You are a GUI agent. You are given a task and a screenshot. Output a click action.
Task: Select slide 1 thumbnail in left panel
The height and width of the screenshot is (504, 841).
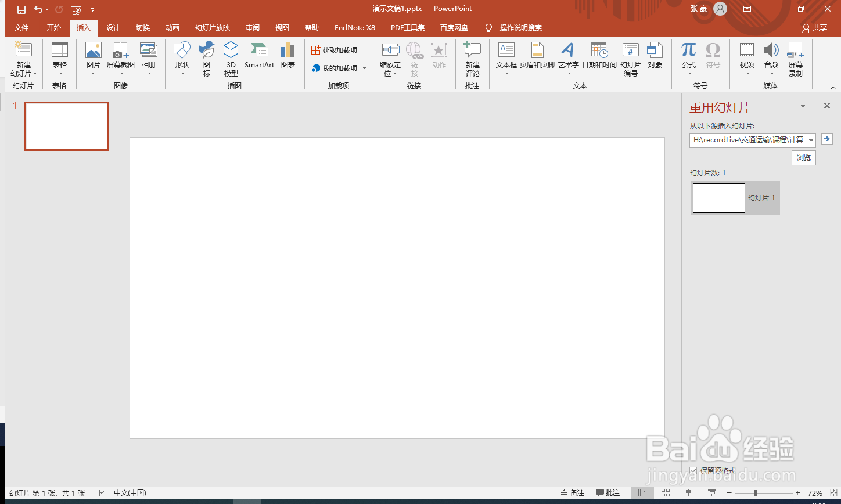[67, 126]
